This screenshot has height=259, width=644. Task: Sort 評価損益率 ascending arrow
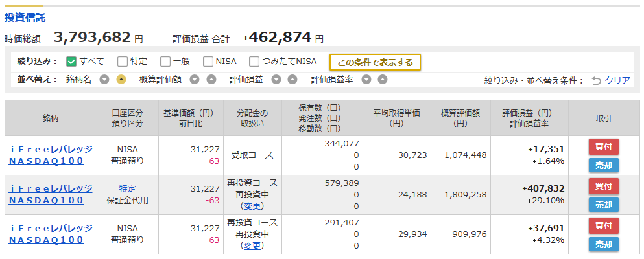[383, 80]
